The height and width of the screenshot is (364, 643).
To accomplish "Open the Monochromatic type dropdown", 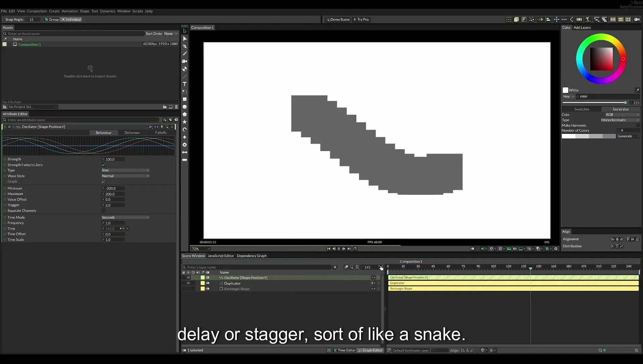I will coord(620,120).
